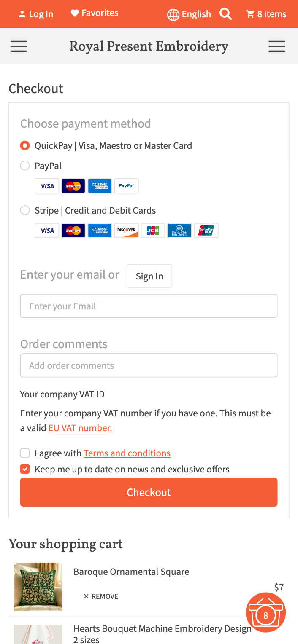Open the right hamburger menu

click(x=276, y=46)
